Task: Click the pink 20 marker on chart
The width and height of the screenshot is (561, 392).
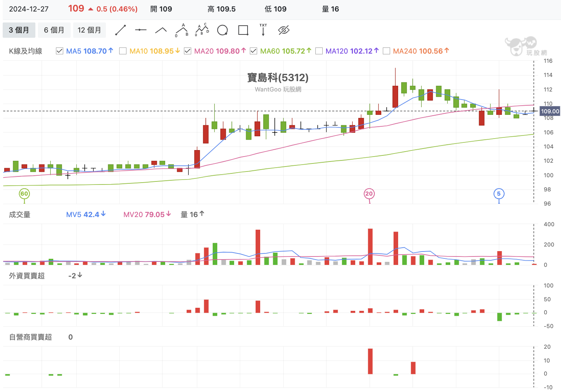Action: point(369,194)
